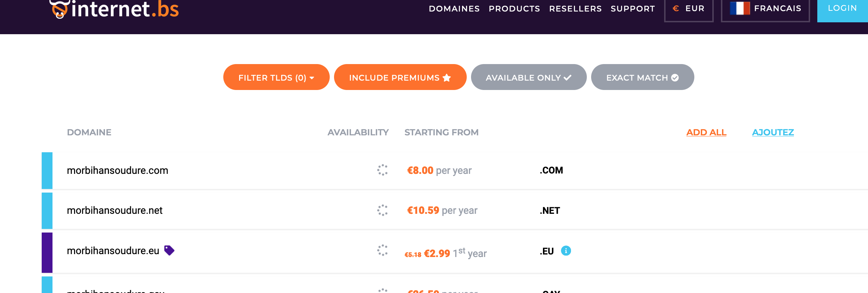Click the loading spinner for morbihansoudure.eu
This screenshot has height=293, width=868.
tap(382, 250)
